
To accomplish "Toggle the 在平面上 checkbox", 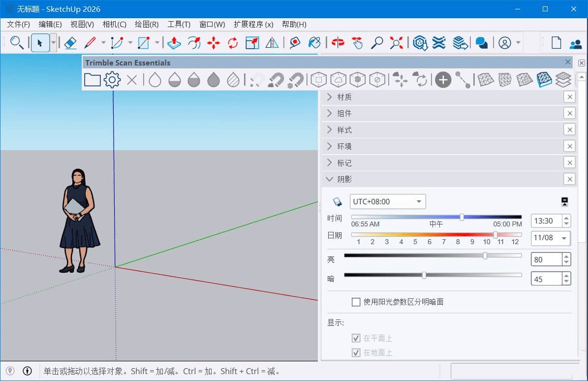I will [x=356, y=338].
